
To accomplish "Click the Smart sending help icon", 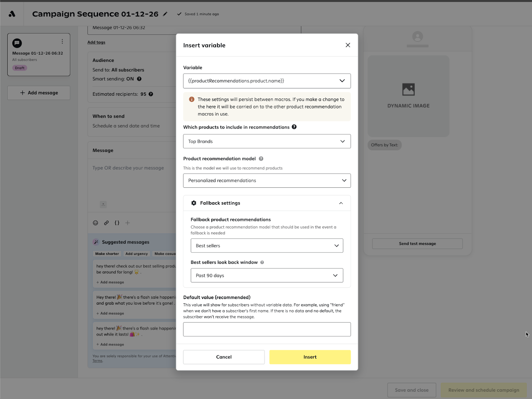I will tap(139, 79).
